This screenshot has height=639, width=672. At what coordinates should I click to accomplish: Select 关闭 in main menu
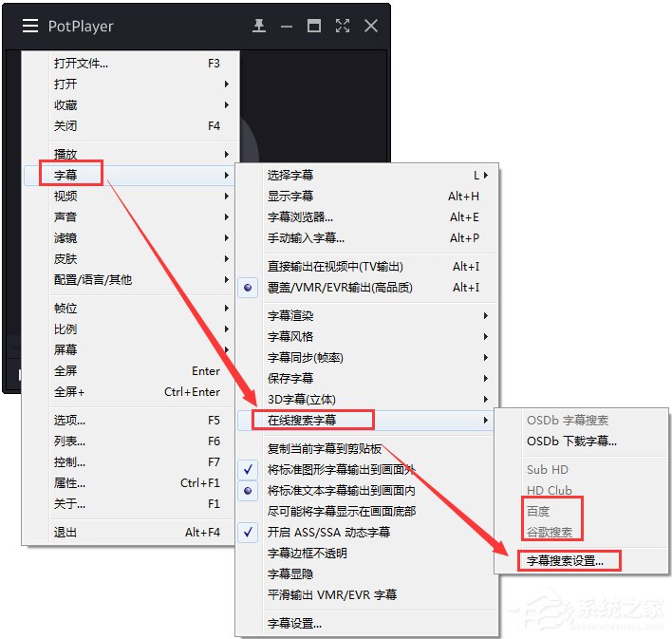[129, 126]
